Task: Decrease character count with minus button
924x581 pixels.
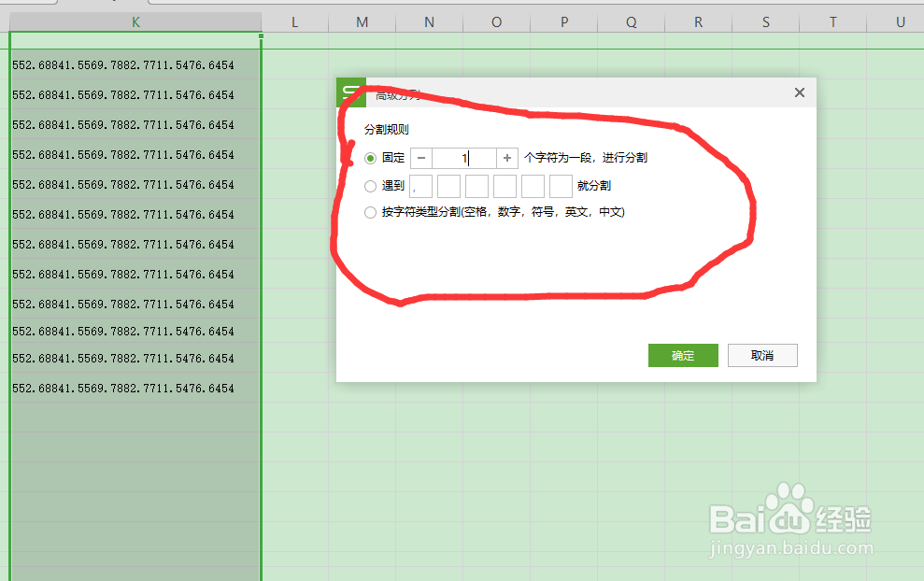Action: (x=421, y=158)
